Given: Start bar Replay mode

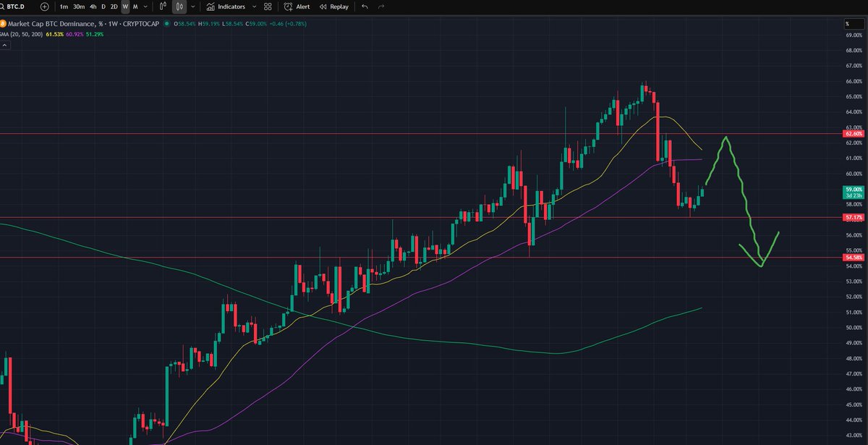Looking at the screenshot, I should pyautogui.click(x=334, y=7).
